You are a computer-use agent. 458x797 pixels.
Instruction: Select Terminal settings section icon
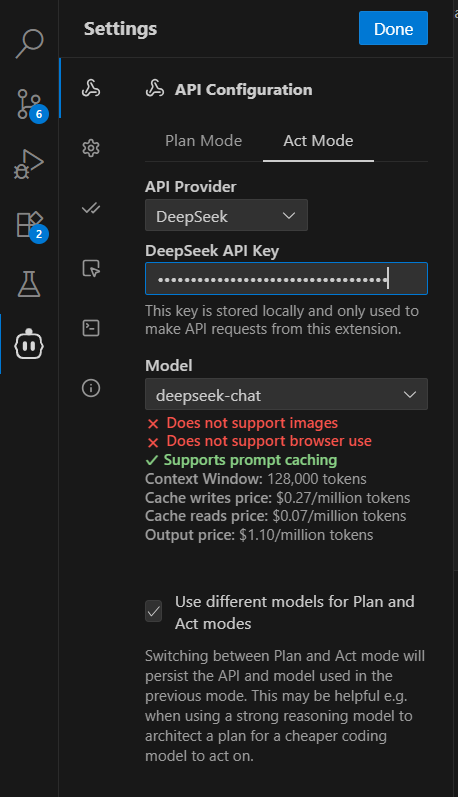tap(91, 328)
